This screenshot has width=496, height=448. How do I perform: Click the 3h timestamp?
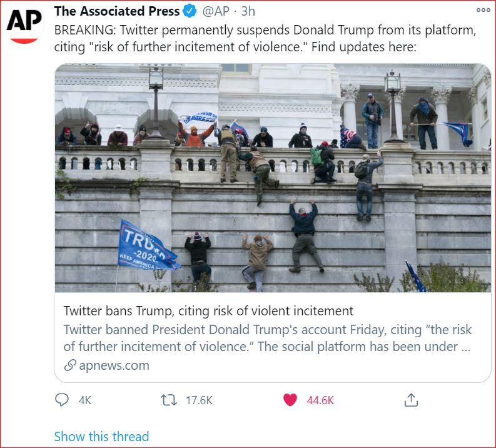(x=248, y=11)
